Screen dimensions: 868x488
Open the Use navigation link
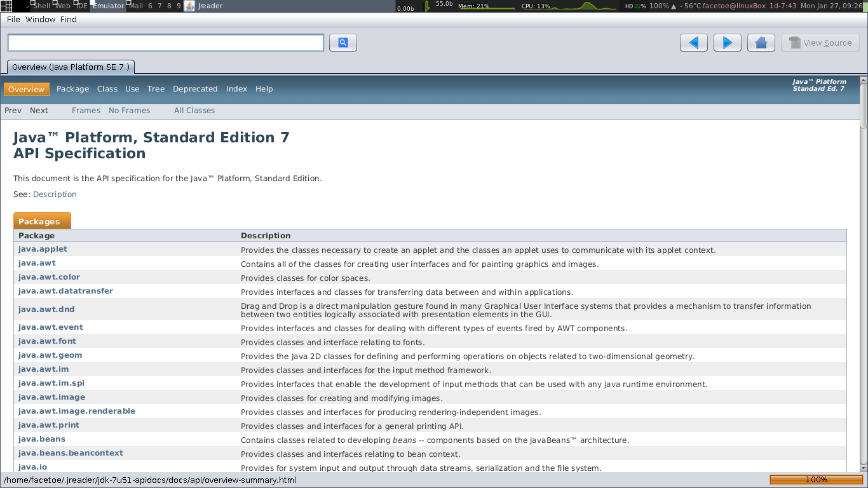coord(132,89)
